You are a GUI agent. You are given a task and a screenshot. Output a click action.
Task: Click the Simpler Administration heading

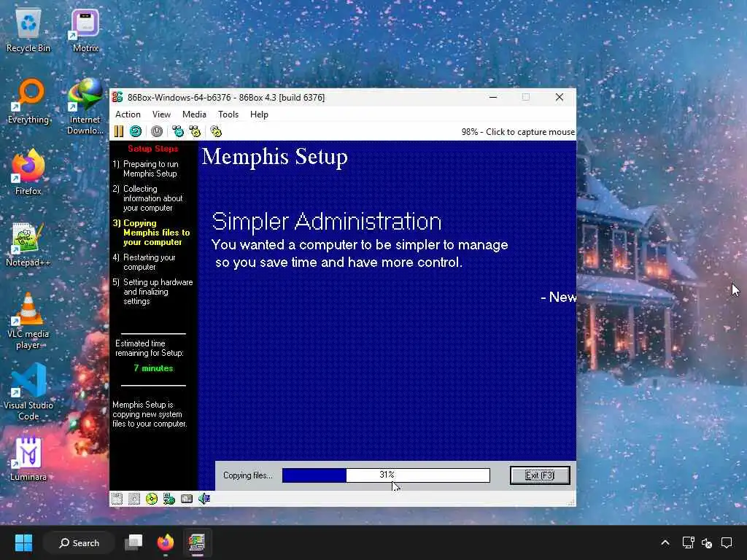(x=326, y=222)
